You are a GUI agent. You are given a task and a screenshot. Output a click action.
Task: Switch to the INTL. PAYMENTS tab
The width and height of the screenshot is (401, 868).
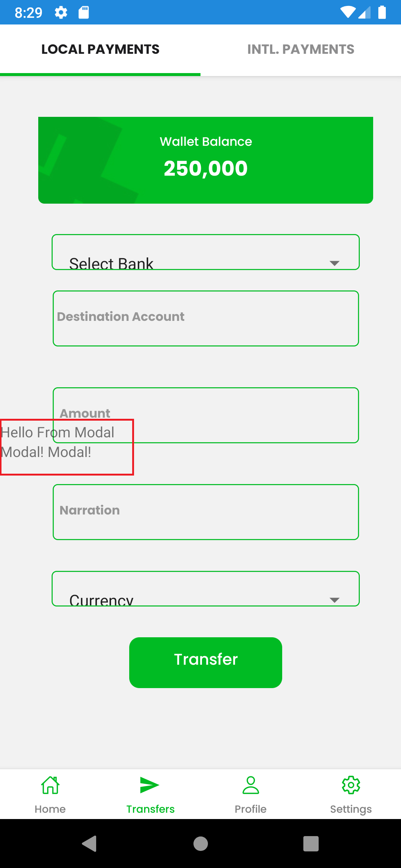(x=301, y=49)
